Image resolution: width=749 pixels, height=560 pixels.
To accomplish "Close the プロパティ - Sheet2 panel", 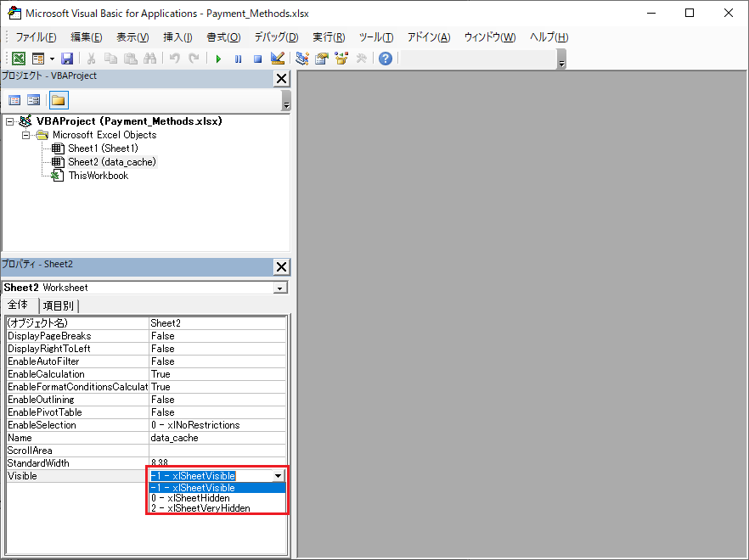I will point(281,267).
